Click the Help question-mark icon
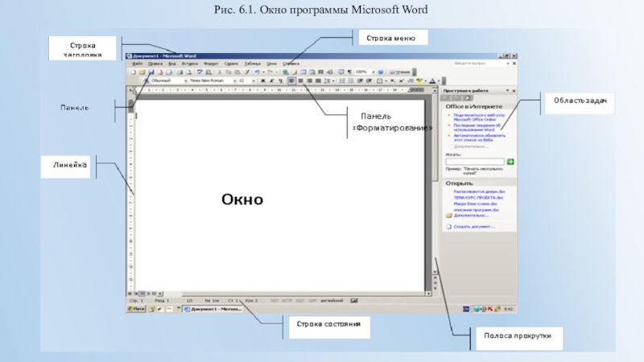The image size is (644, 362). pos(381,72)
